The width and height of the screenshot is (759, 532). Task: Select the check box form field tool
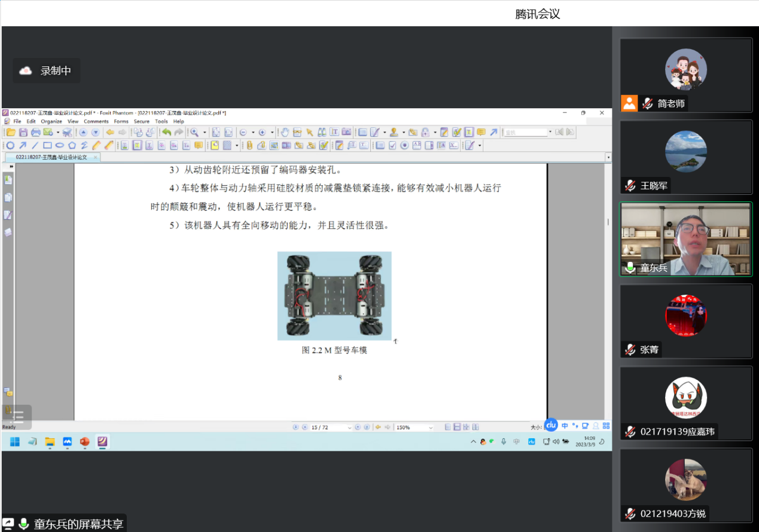tap(392, 145)
